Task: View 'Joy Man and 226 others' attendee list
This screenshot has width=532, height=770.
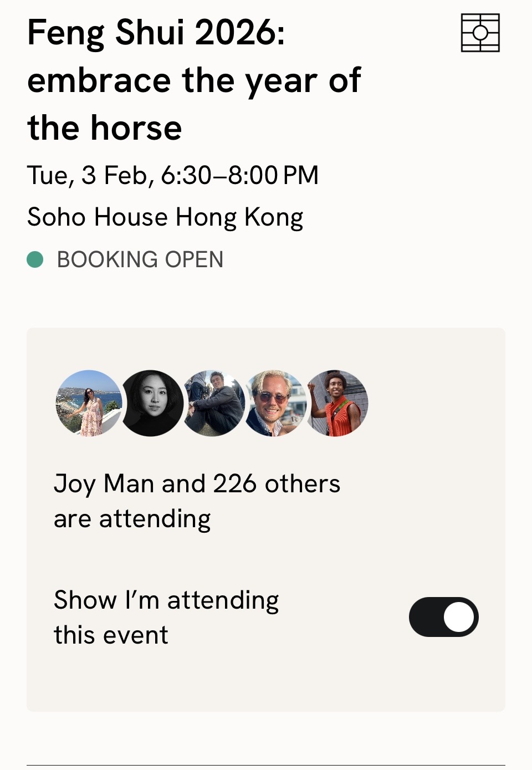Action: pos(197,484)
